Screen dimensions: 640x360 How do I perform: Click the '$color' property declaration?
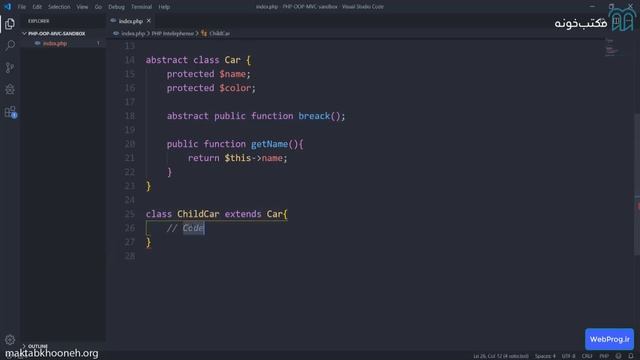(x=235, y=88)
